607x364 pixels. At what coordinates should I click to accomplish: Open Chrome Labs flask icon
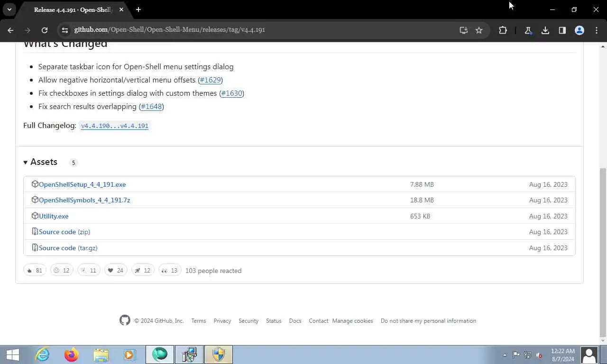tap(528, 30)
